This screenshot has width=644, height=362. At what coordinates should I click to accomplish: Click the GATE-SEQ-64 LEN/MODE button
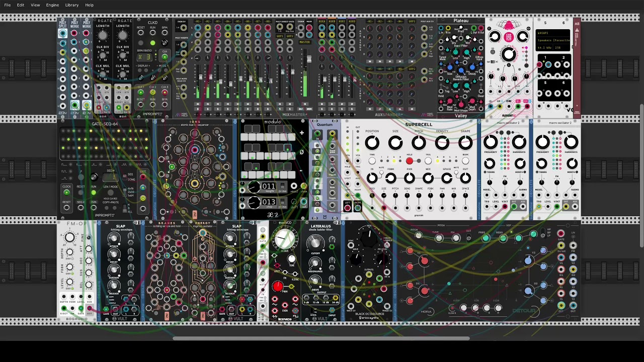111,193
